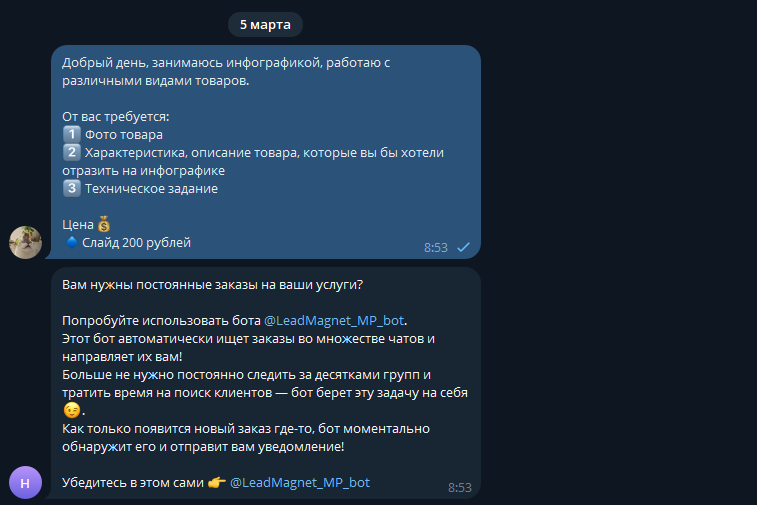Open the cat photo sender avatar

[x=26, y=242]
